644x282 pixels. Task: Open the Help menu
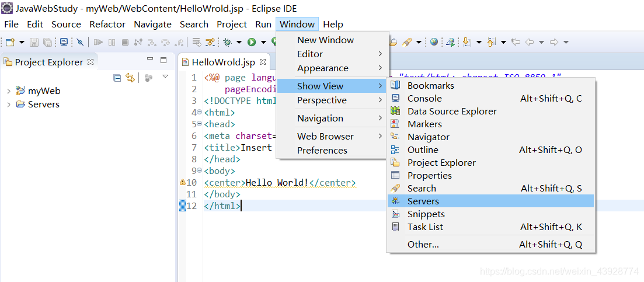pyautogui.click(x=333, y=24)
